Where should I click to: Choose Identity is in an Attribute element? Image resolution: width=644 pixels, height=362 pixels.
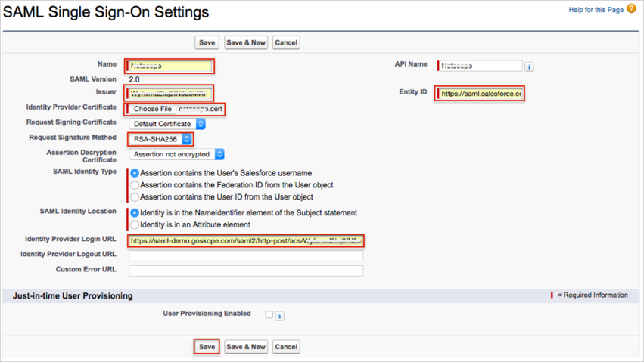pos(135,225)
